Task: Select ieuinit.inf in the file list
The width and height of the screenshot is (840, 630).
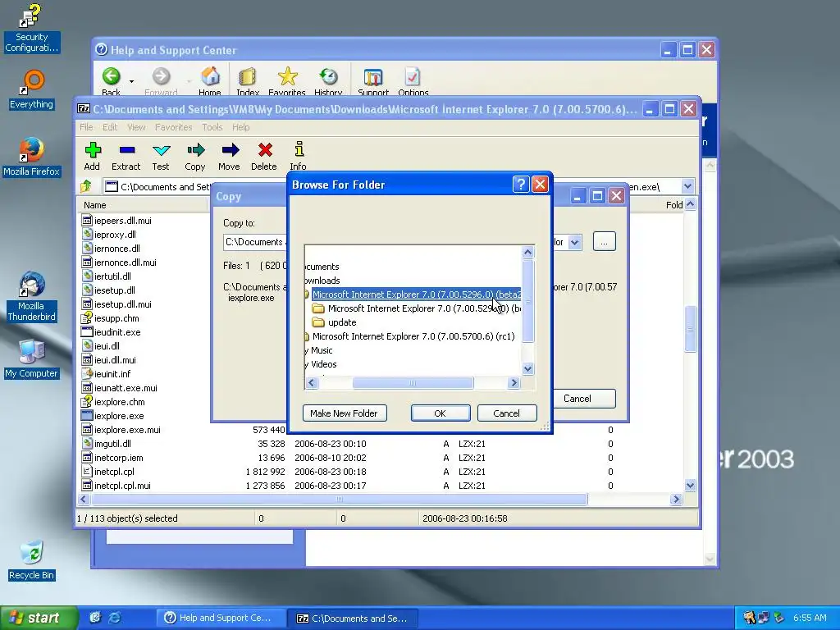Action: 106,374
